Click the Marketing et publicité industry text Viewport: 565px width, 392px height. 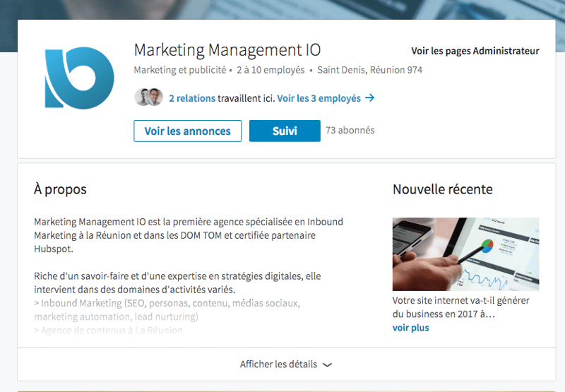point(180,70)
